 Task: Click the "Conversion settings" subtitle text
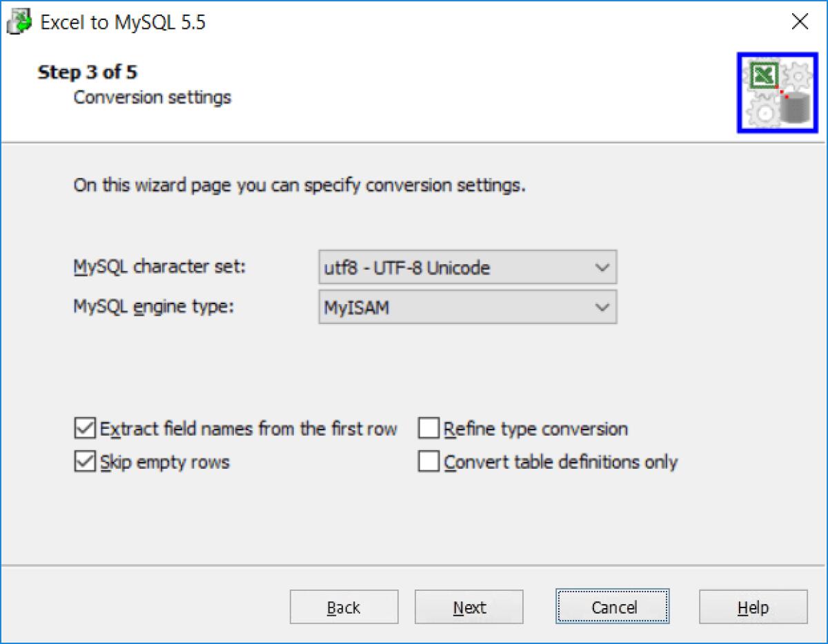[x=151, y=97]
